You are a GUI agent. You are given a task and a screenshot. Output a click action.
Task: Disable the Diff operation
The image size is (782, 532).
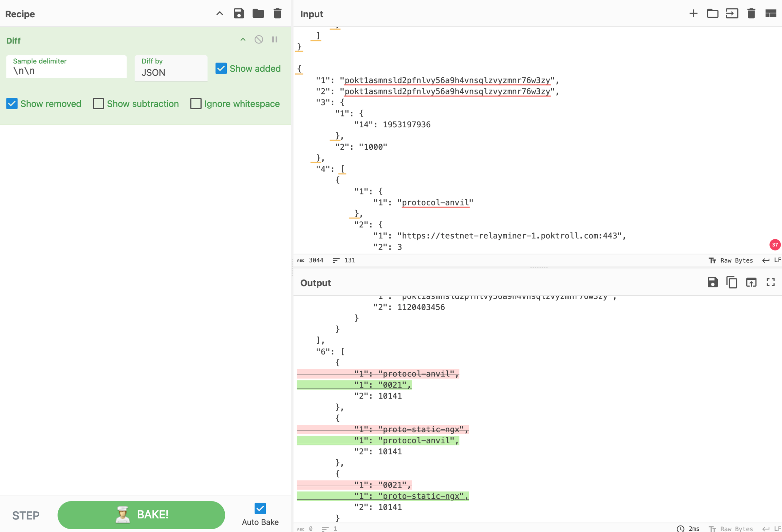click(x=259, y=40)
